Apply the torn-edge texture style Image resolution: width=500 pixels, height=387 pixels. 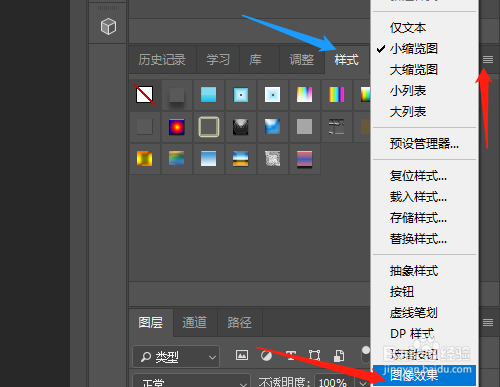(x=336, y=127)
